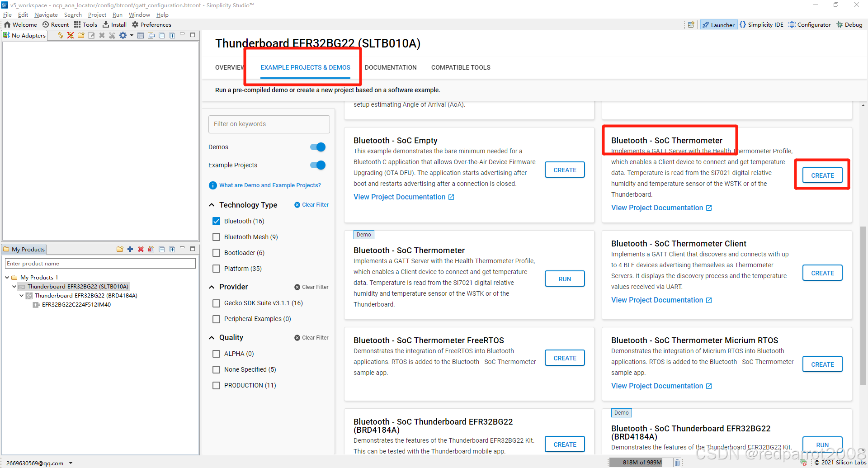This screenshot has height=468, width=868.
Task: Switch to the DOCUMENTATION tab
Action: [391, 67]
